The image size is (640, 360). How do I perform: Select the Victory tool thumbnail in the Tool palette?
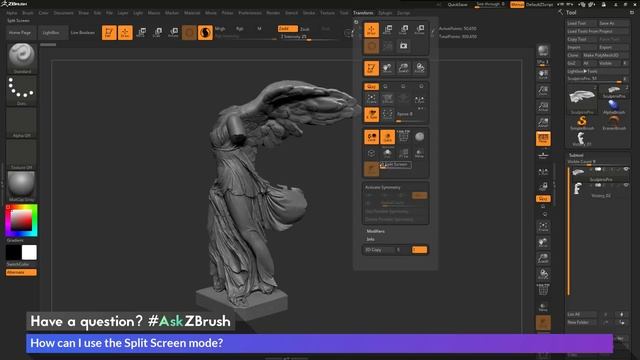pyautogui.click(x=581, y=139)
